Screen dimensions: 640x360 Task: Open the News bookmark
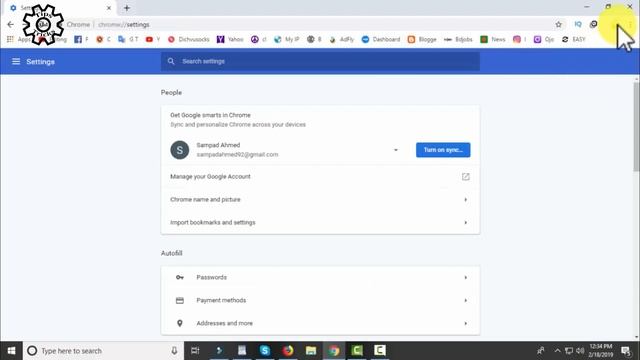point(493,39)
